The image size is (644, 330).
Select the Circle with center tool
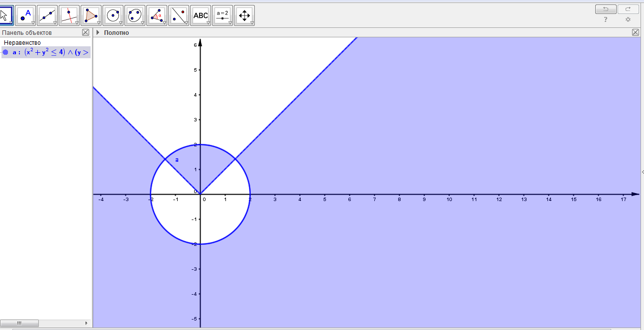[x=113, y=15]
